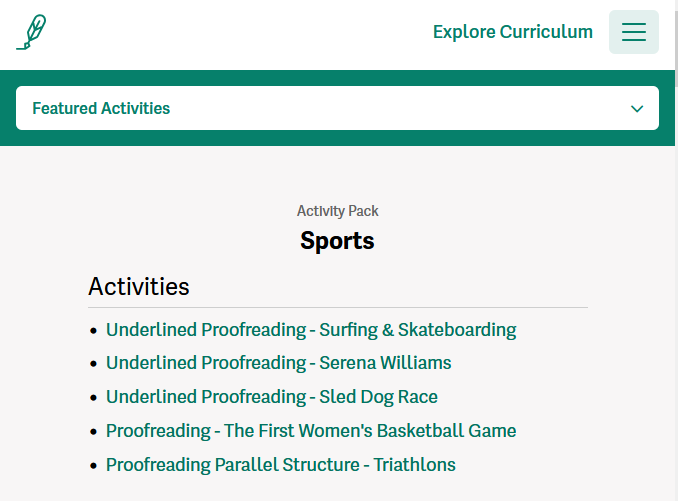The width and height of the screenshot is (678, 501).
Task: Click the Sports pack title heading
Action: [337, 240]
